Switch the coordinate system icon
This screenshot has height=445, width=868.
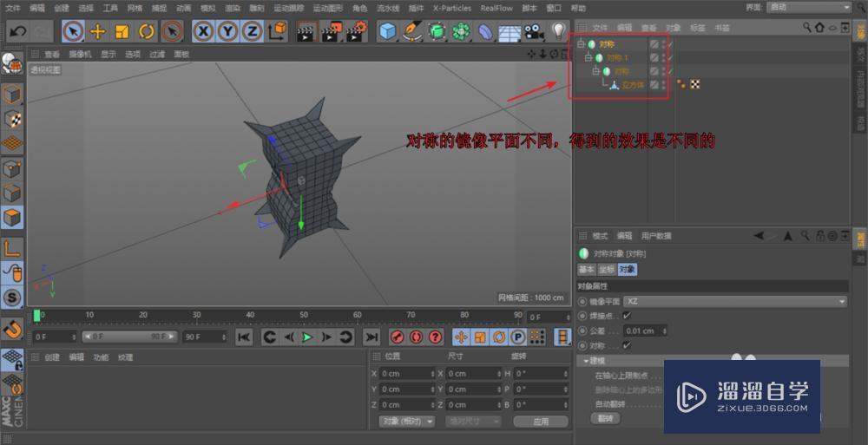point(278,31)
